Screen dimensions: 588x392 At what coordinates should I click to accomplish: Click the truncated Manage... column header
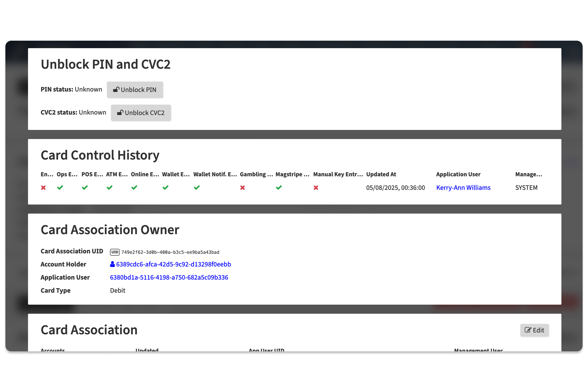pyautogui.click(x=528, y=174)
